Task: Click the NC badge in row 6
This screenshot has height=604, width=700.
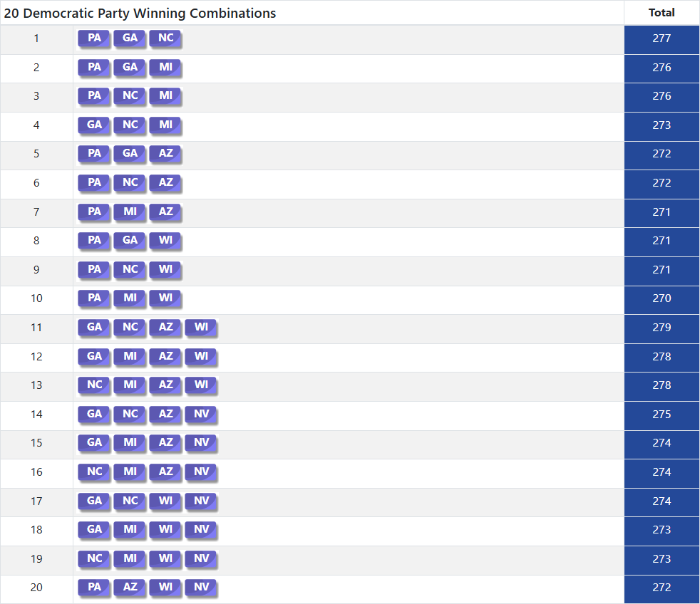Action: [130, 182]
